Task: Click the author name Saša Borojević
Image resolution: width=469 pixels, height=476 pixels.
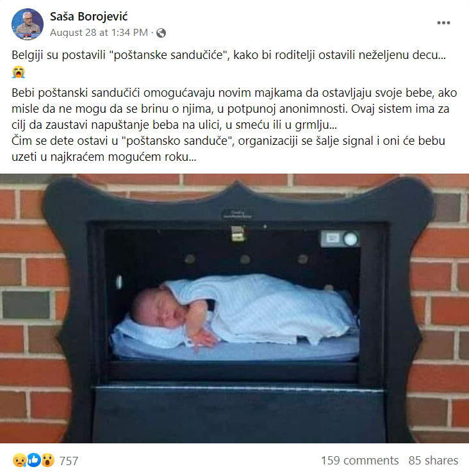Action: tap(88, 17)
